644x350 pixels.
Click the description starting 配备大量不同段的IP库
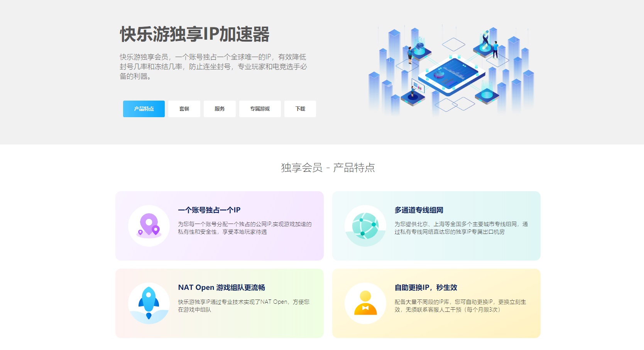click(x=460, y=306)
